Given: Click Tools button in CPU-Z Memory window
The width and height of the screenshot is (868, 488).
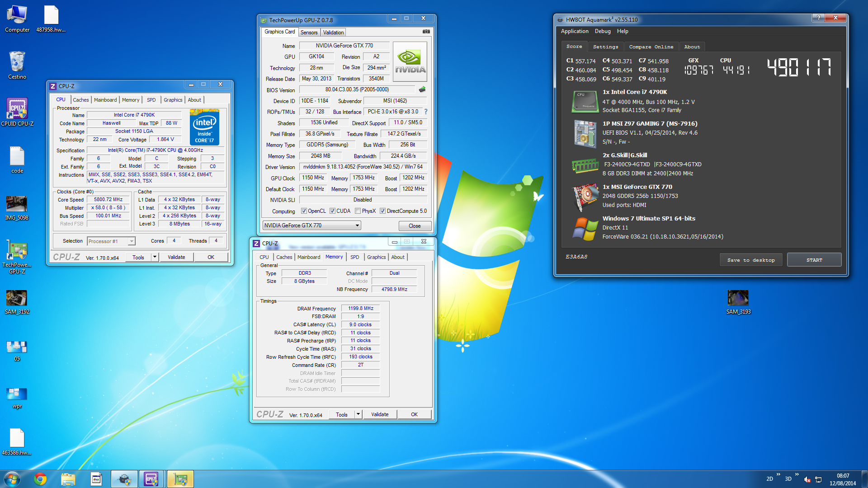Looking at the screenshot, I should pyautogui.click(x=342, y=414).
